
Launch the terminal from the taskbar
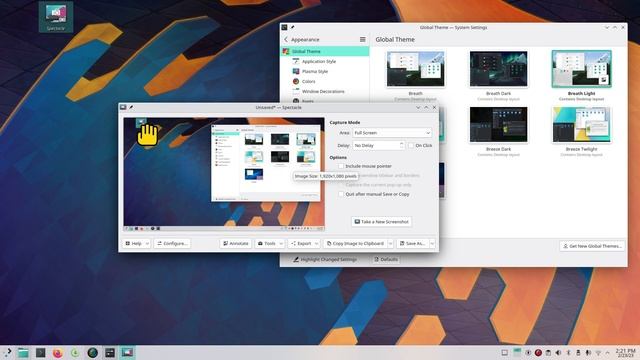click(x=40, y=353)
